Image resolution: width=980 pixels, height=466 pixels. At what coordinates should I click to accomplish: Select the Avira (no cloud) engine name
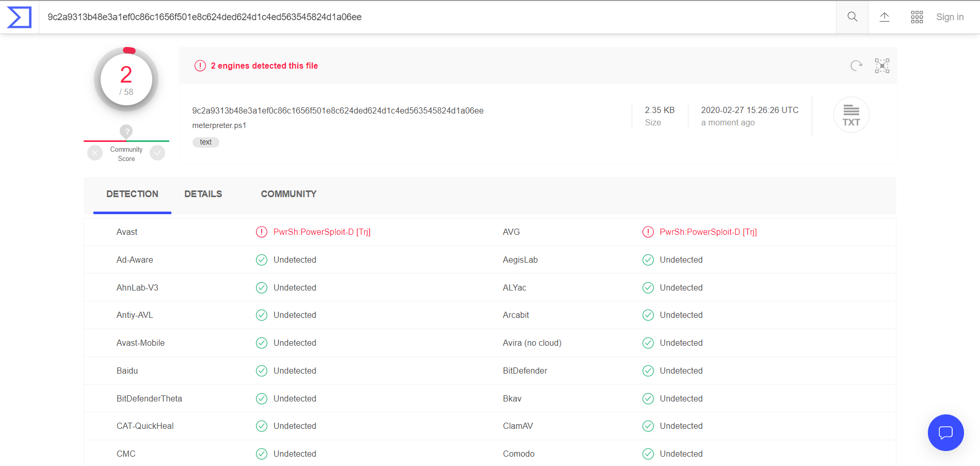coord(532,343)
